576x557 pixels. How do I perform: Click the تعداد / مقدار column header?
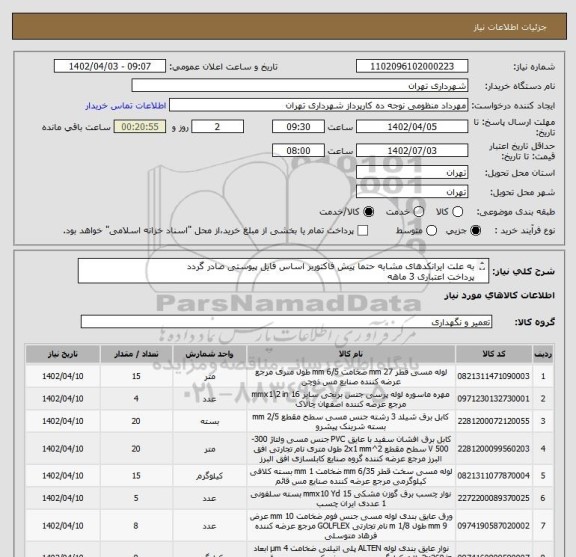click(136, 354)
